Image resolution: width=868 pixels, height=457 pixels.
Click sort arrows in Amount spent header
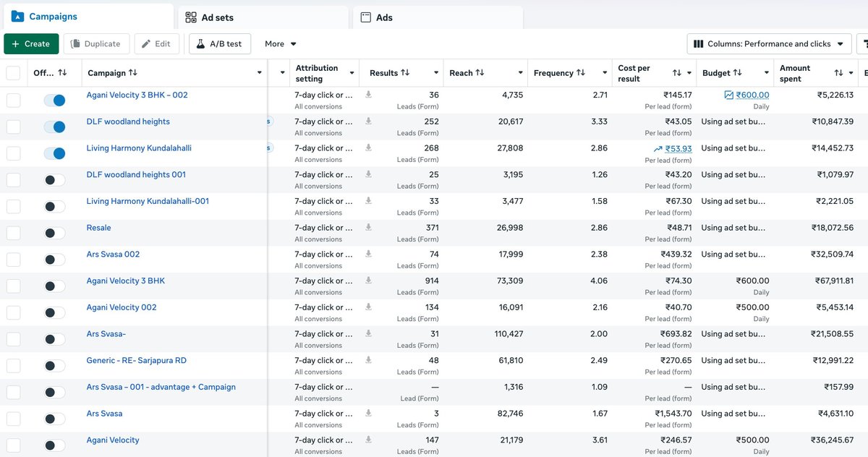tap(838, 73)
